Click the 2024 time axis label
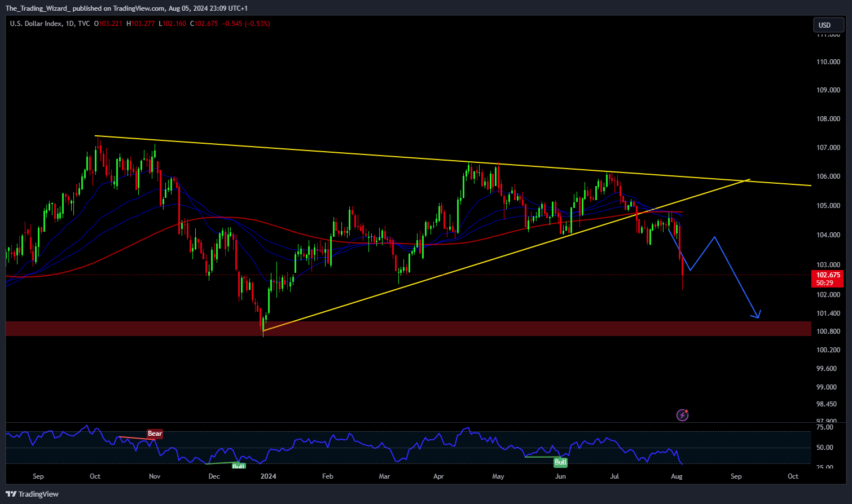 [269, 476]
